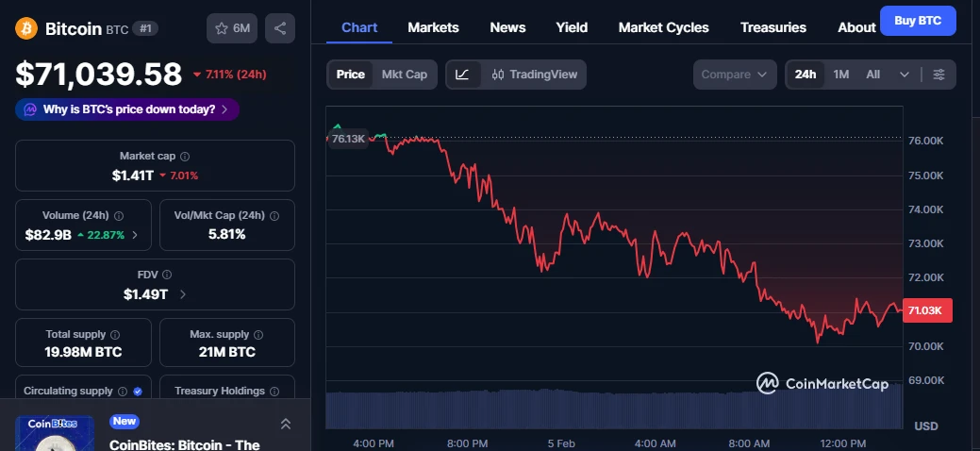Select the 24h time range
This screenshot has width=980, height=451.
[806, 75]
